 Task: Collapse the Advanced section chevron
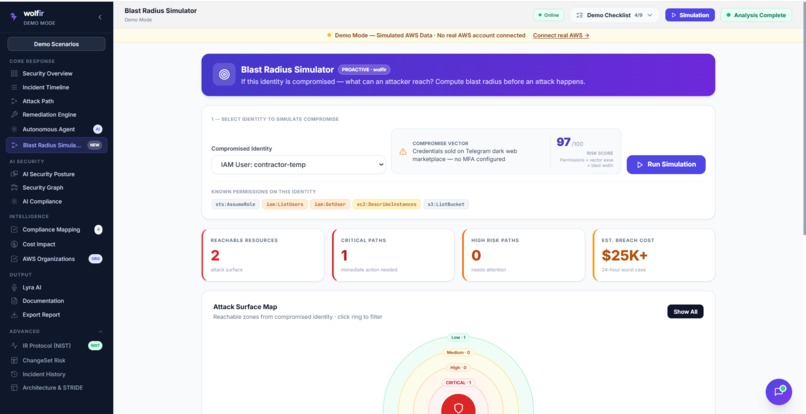[x=100, y=332]
